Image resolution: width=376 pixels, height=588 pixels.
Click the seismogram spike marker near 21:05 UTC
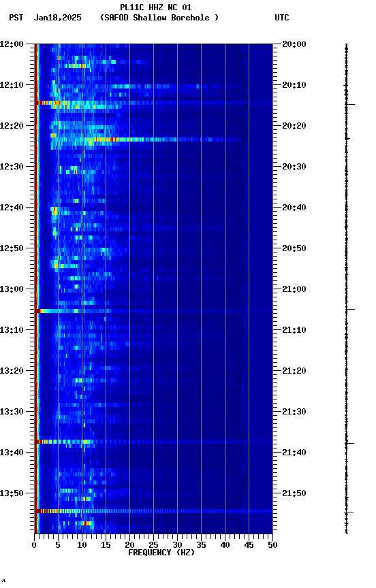coord(350,310)
